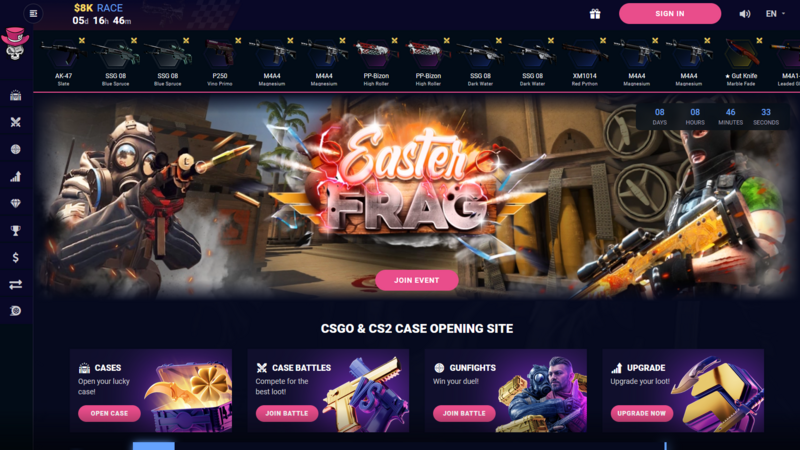Viewport: 800px width, 450px height.
Task: Open the exchange arrows sidebar icon
Action: (16, 284)
